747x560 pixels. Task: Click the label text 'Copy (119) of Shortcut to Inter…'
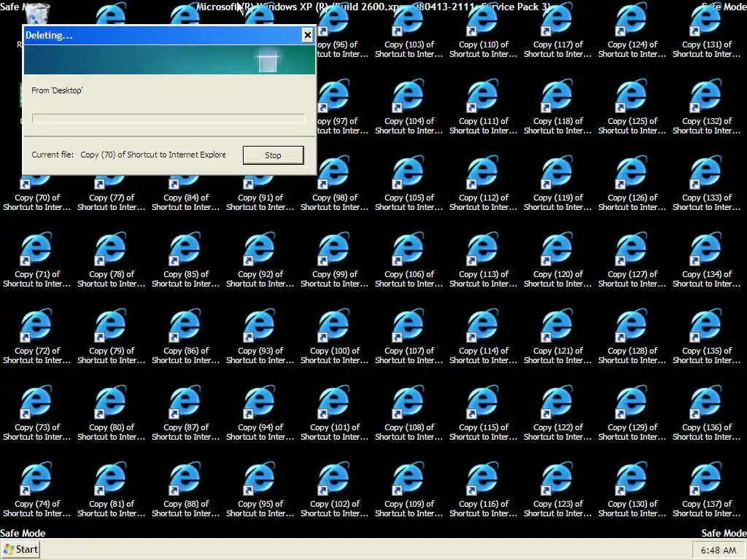point(557,203)
